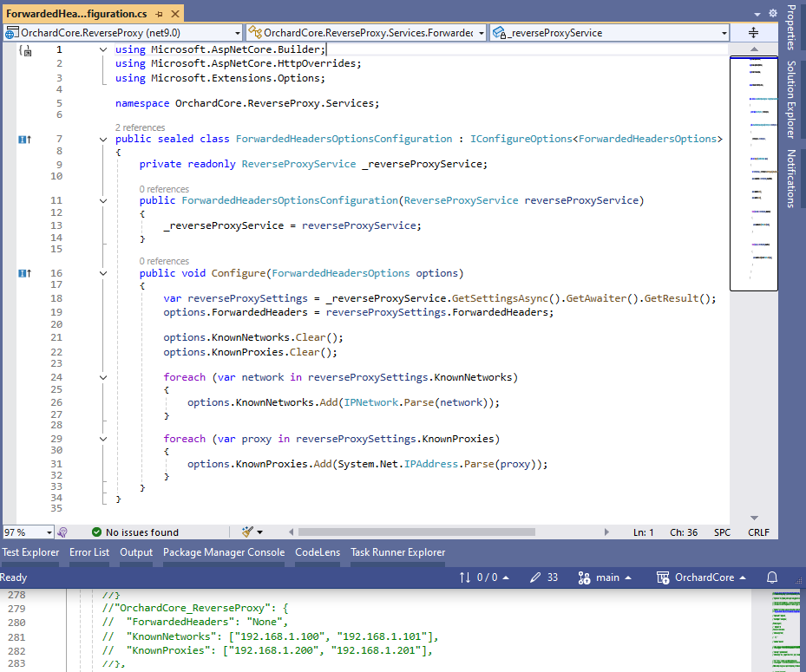Open the Test Explorer tab
Viewport: 806px width, 672px height.
click(30, 552)
